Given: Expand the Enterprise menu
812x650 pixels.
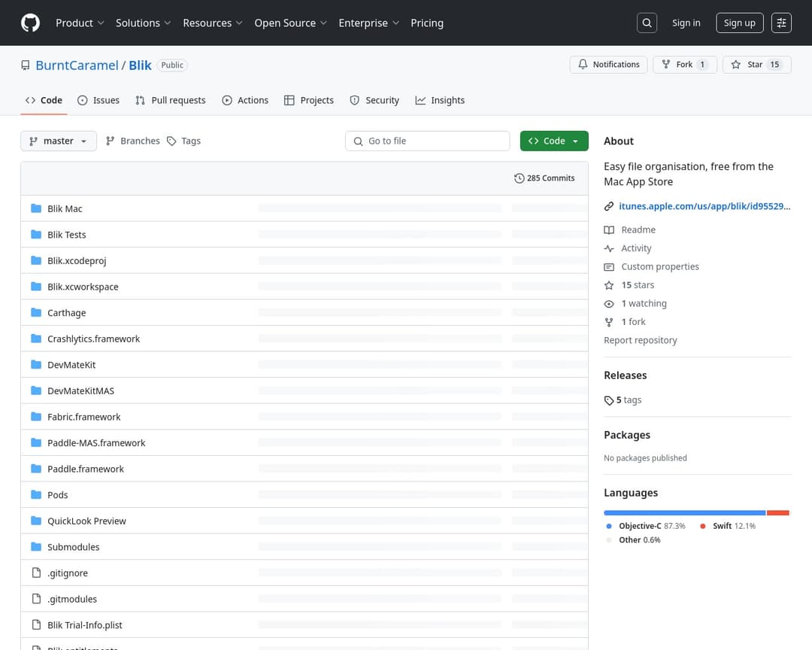Looking at the screenshot, I should tap(368, 23).
